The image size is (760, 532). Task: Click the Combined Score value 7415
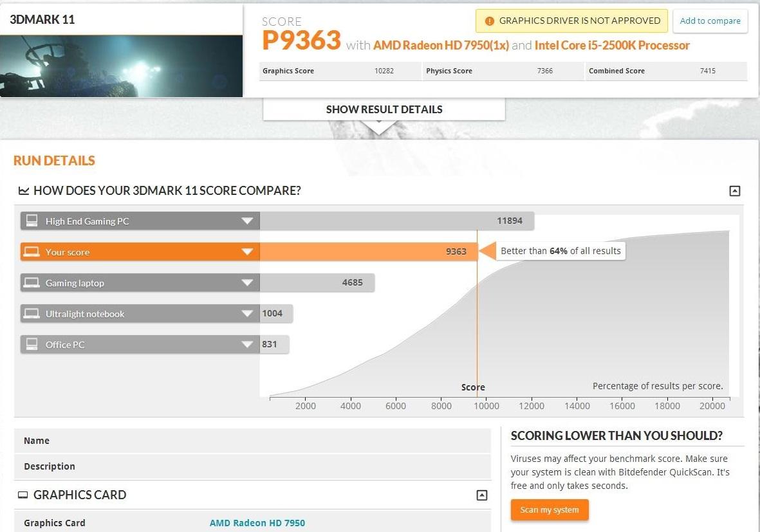tap(708, 71)
